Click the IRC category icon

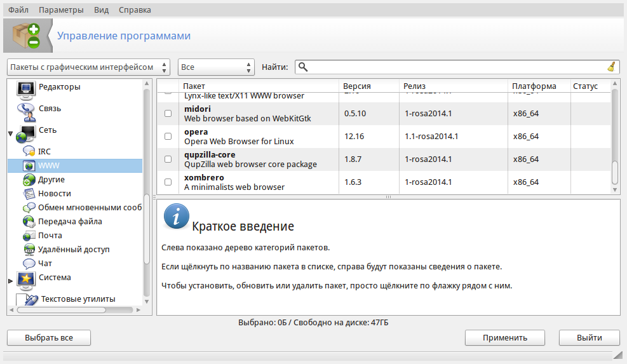pyautogui.click(x=29, y=151)
